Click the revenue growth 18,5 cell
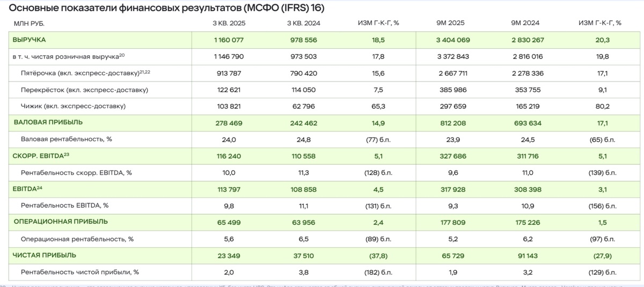The height and width of the screenshot is (287, 644). [x=378, y=40]
